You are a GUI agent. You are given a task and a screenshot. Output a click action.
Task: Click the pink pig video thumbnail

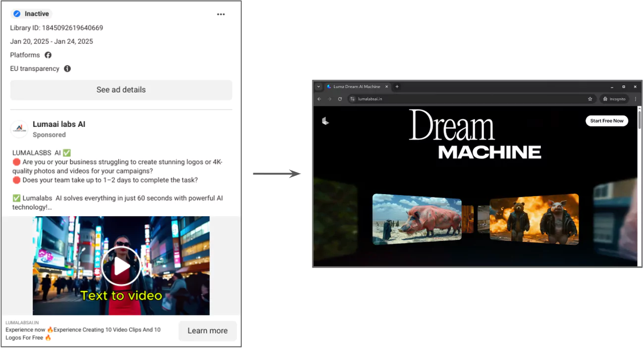coord(417,219)
